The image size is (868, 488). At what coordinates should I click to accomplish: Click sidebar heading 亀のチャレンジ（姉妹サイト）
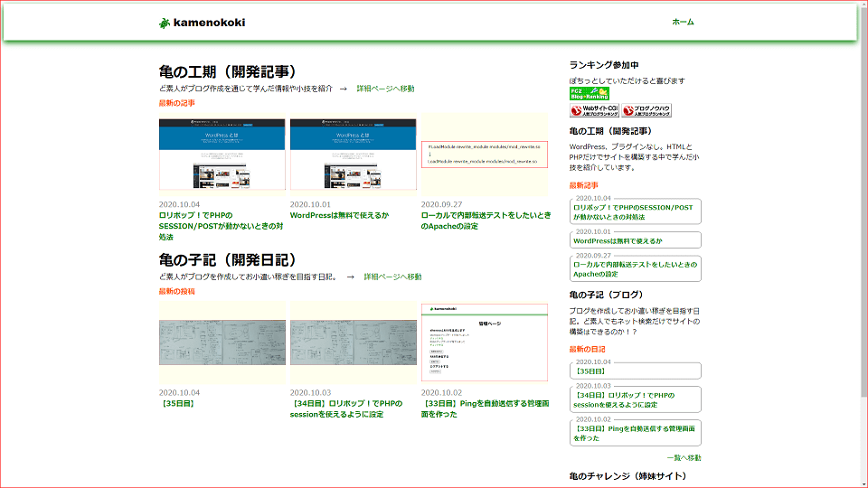click(627, 476)
